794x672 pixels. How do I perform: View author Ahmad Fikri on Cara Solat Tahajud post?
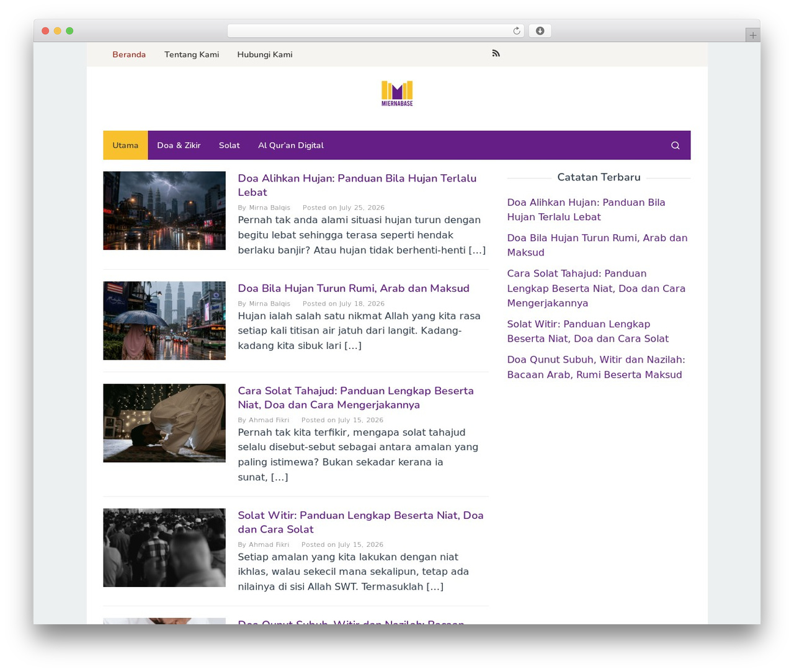(269, 420)
